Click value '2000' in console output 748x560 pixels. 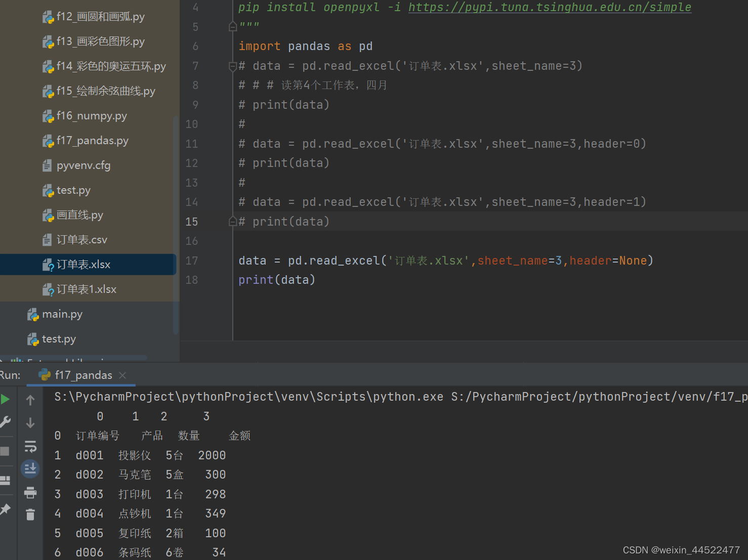click(x=212, y=455)
